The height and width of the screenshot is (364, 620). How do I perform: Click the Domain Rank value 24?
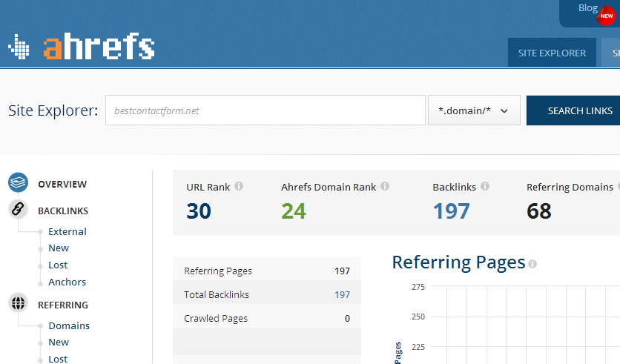point(294,211)
